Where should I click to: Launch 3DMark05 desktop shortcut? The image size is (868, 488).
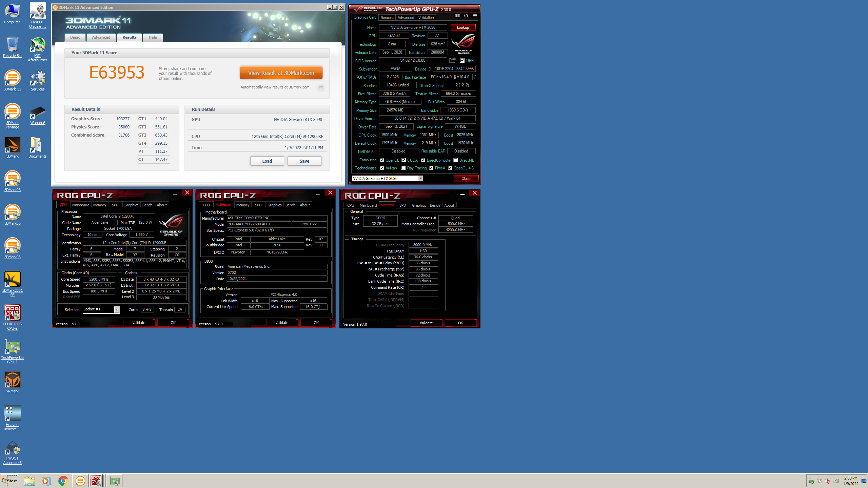(12, 215)
